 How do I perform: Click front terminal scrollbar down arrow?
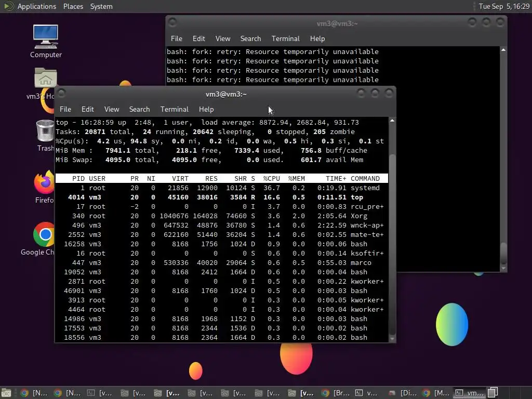point(392,339)
